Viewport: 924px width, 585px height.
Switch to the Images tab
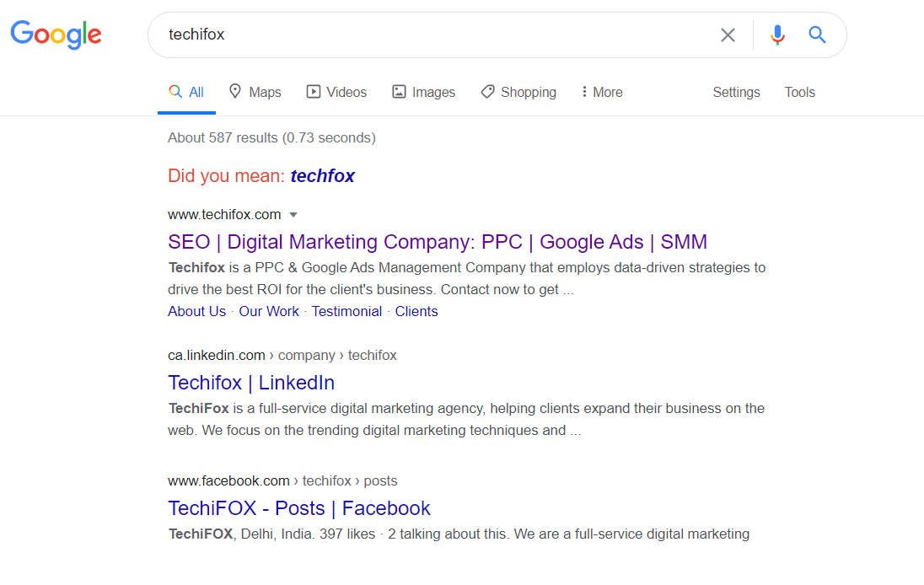[424, 93]
